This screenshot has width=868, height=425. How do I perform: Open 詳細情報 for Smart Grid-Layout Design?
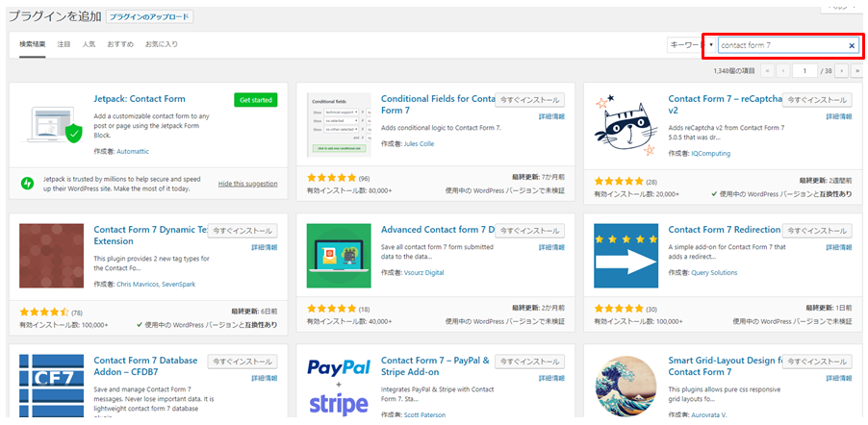pyautogui.click(x=839, y=378)
